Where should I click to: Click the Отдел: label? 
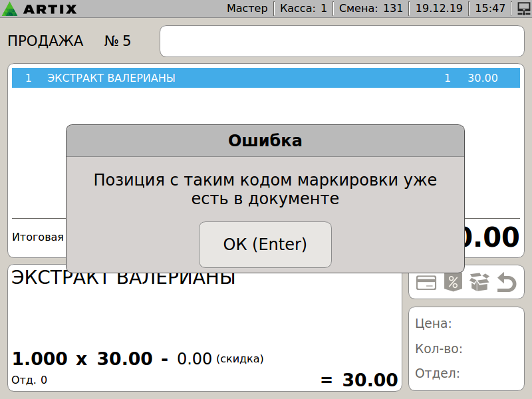tap(438, 374)
